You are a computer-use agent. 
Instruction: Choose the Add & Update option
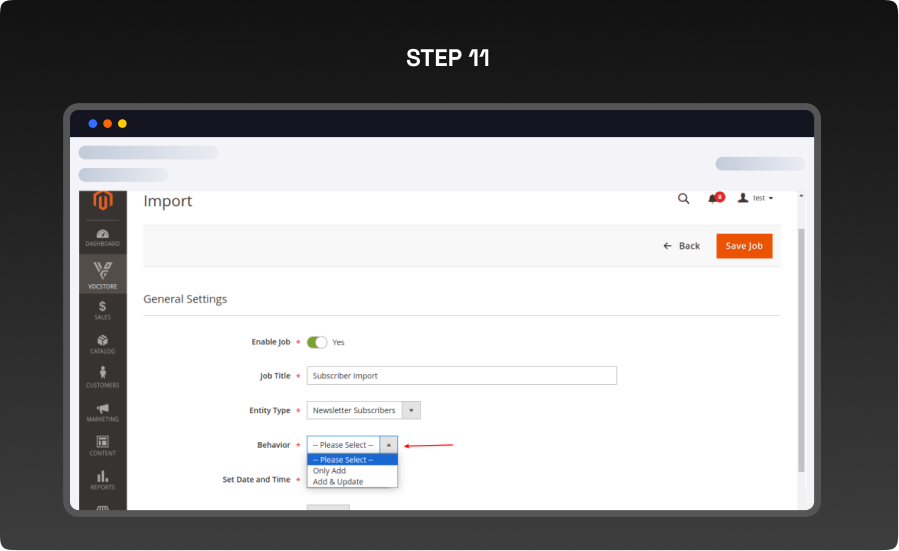(x=338, y=482)
